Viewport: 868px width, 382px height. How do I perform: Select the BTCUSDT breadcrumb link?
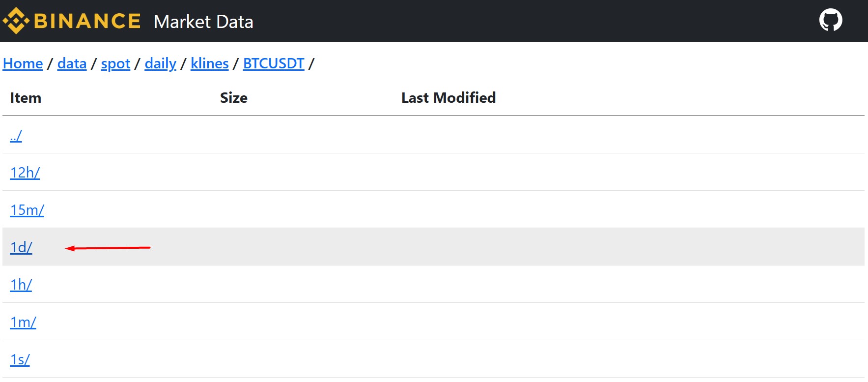coord(274,63)
